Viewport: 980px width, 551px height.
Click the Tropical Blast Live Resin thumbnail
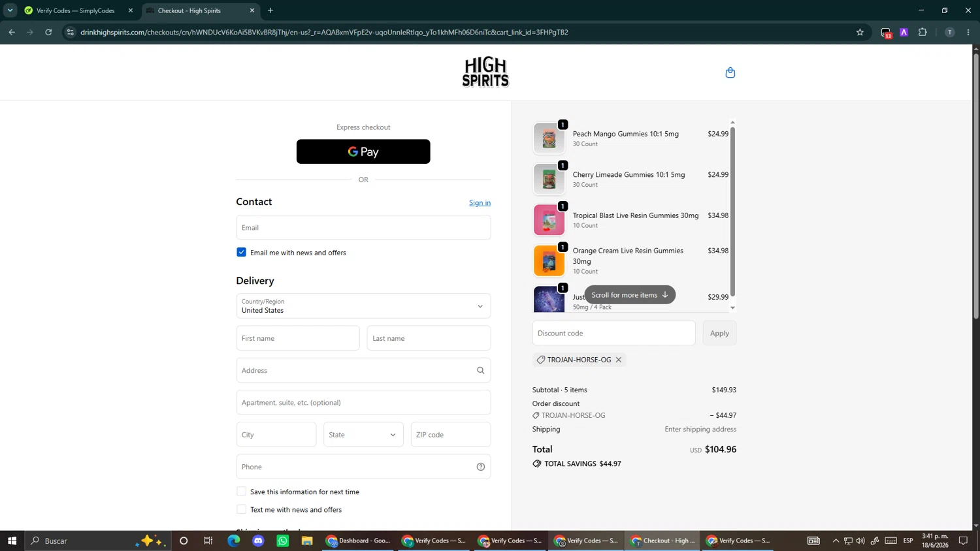point(549,220)
